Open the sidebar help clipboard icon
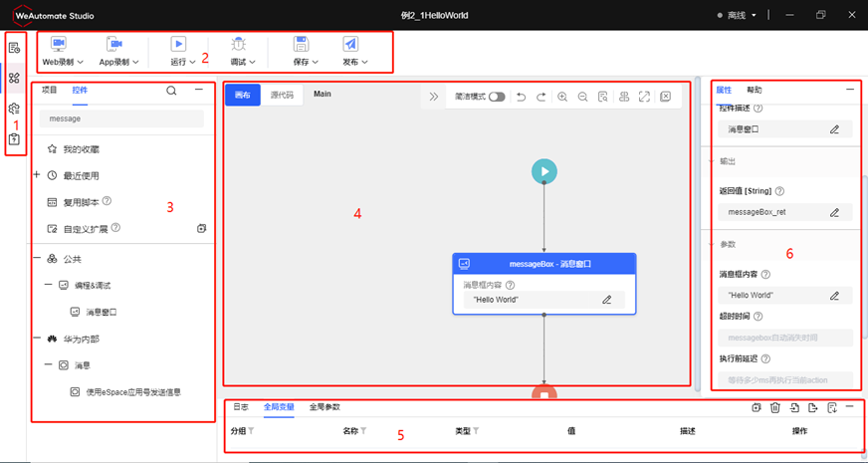 tap(14, 139)
